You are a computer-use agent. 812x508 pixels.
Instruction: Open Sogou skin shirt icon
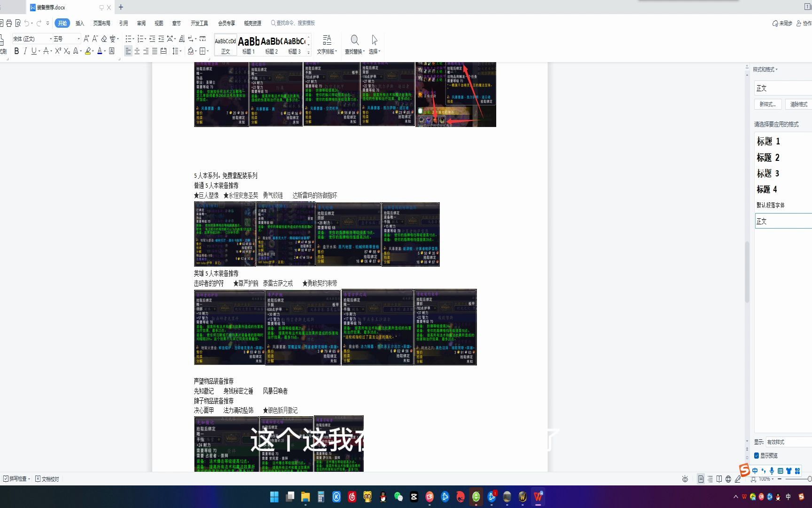tap(789, 470)
